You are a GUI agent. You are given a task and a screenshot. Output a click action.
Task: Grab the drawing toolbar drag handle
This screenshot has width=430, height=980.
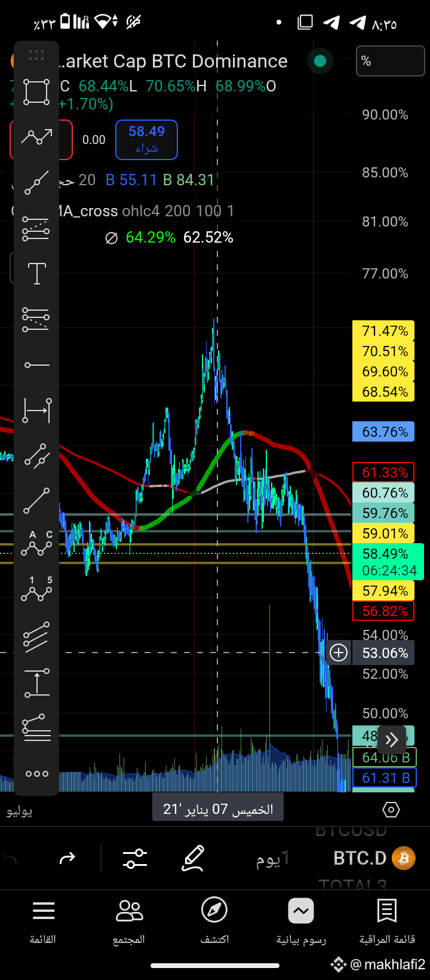[x=36, y=56]
